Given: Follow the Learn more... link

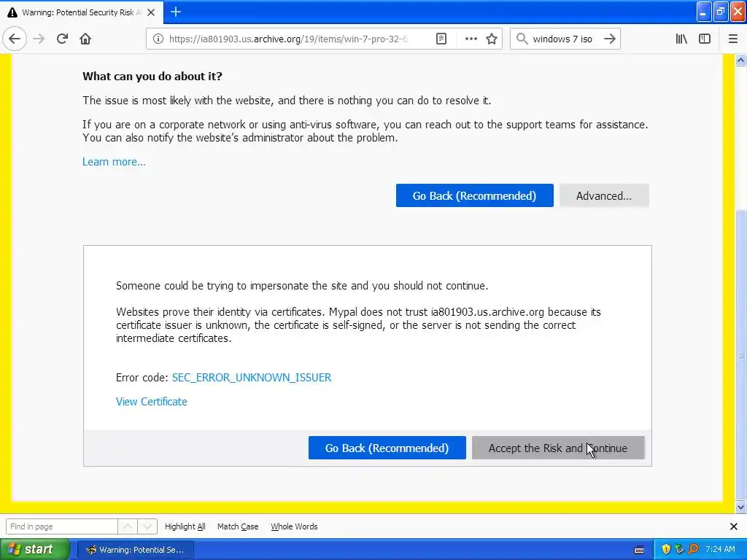Looking at the screenshot, I should [114, 162].
